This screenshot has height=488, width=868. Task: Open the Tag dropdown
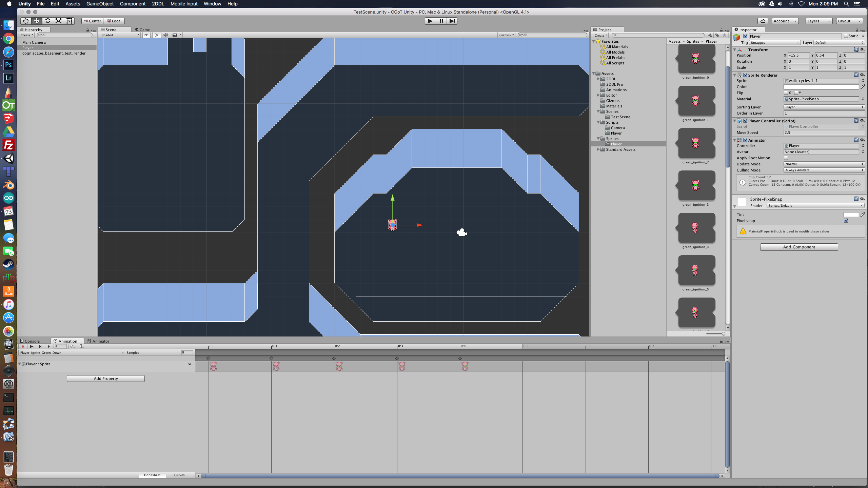point(775,43)
